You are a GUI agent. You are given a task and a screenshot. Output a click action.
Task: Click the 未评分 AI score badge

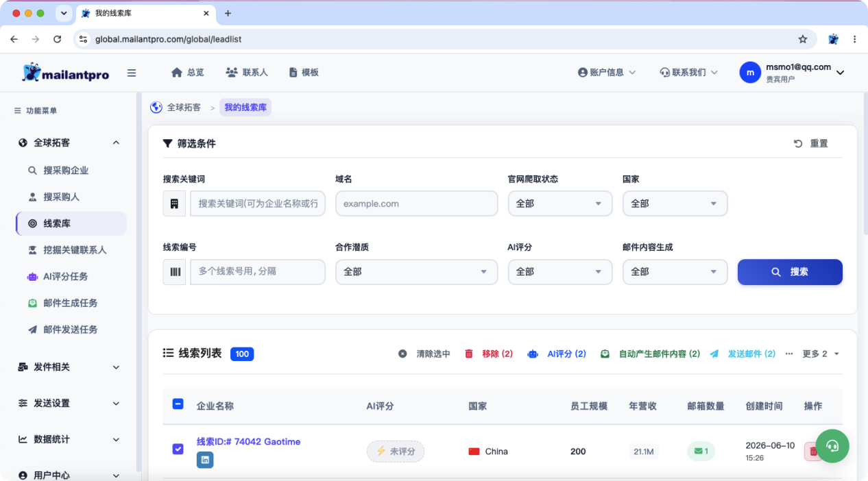pos(396,452)
